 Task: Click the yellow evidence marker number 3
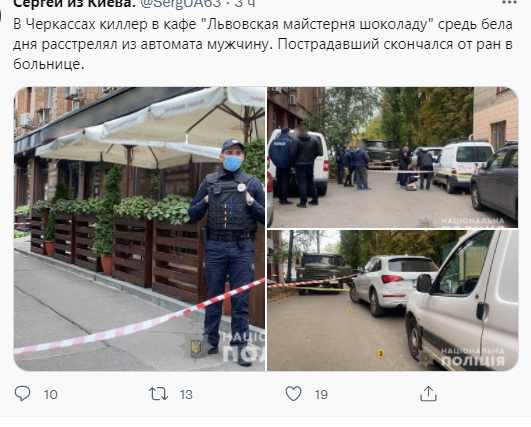(380, 354)
